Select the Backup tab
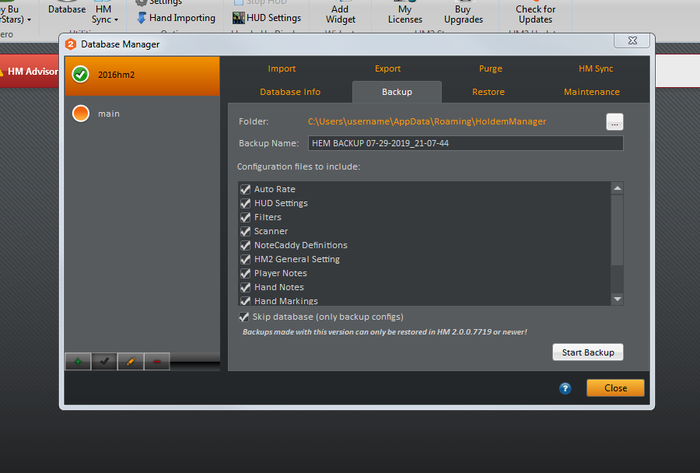700x473 pixels. click(x=397, y=92)
